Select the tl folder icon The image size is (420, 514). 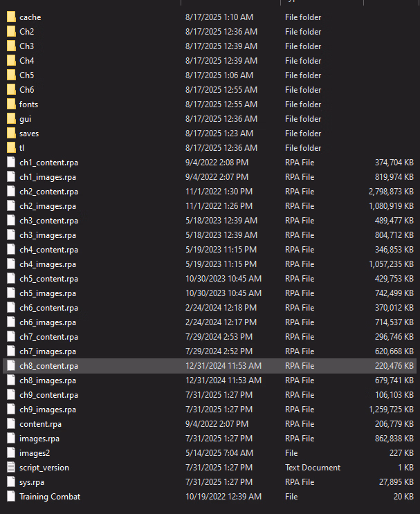pyautogui.click(x=11, y=148)
